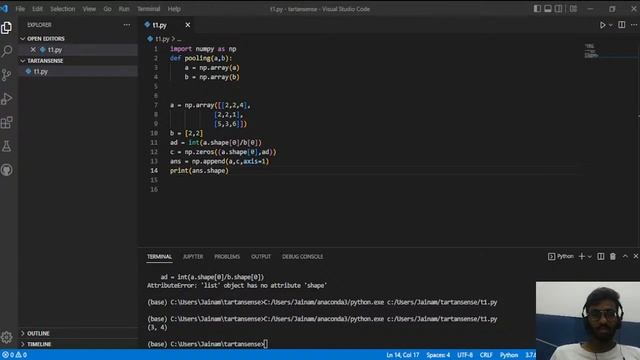Open Manage settings gear
The height and width of the screenshot is (360, 640).
pos(7,337)
